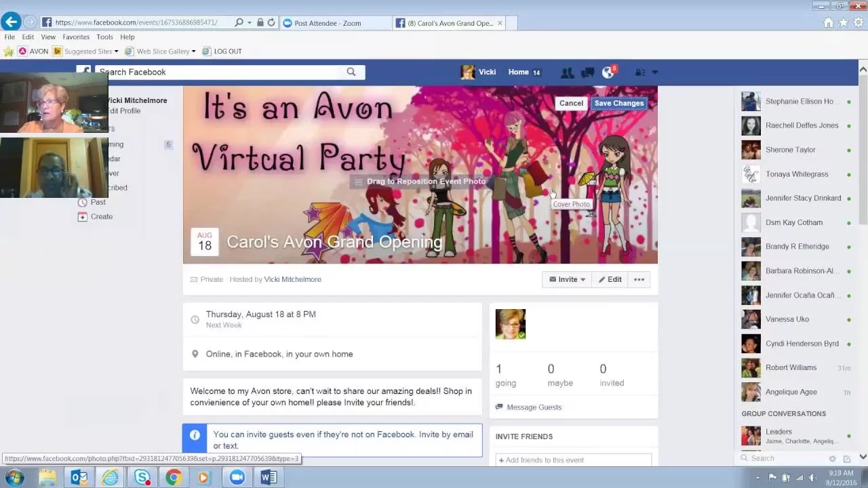Viewport: 868px width, 488px height.
Task: Click the new message compose icon in chat
Action: point(847,459)
